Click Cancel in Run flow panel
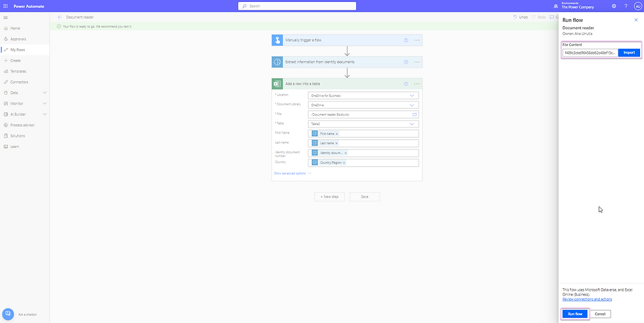 pos(600,314)
